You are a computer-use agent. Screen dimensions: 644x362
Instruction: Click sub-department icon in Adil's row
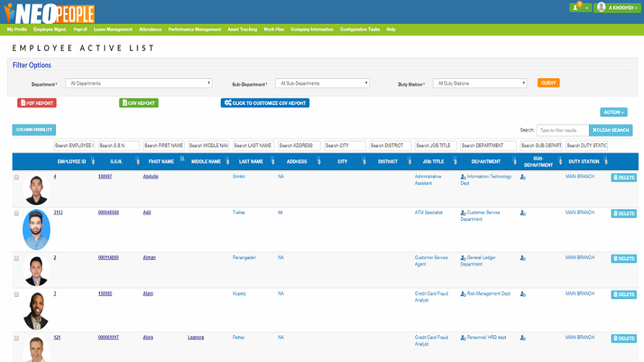(x=522, y=214)
